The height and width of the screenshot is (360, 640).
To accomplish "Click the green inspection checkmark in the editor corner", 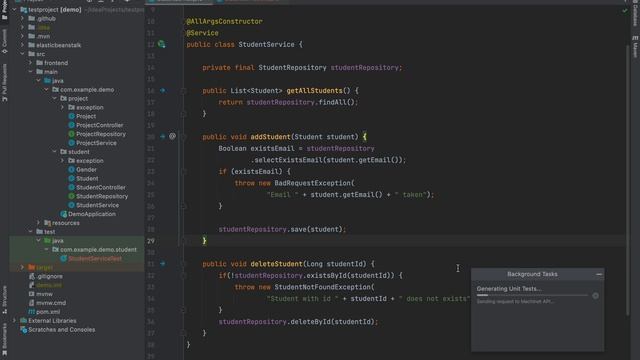I will point(625,11).
